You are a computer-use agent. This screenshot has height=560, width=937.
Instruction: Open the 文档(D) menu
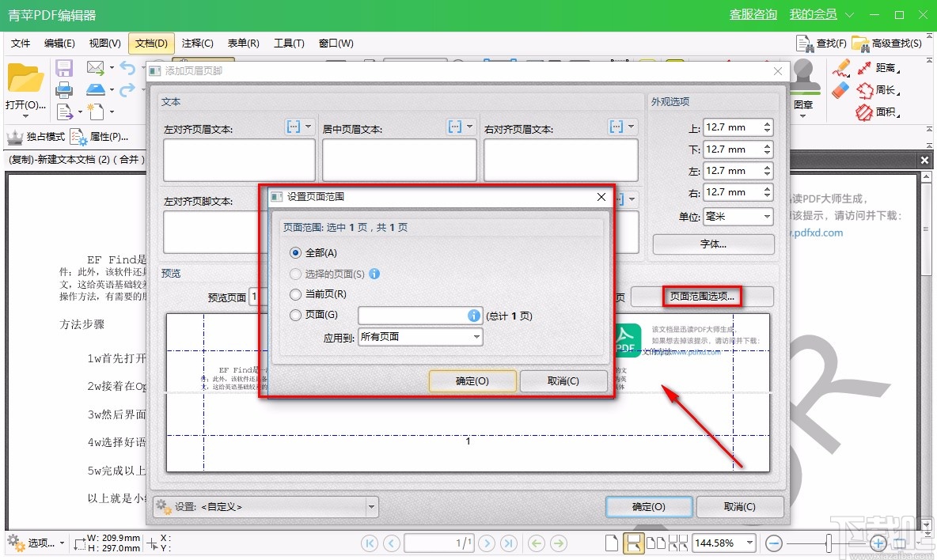pos(150,44)
